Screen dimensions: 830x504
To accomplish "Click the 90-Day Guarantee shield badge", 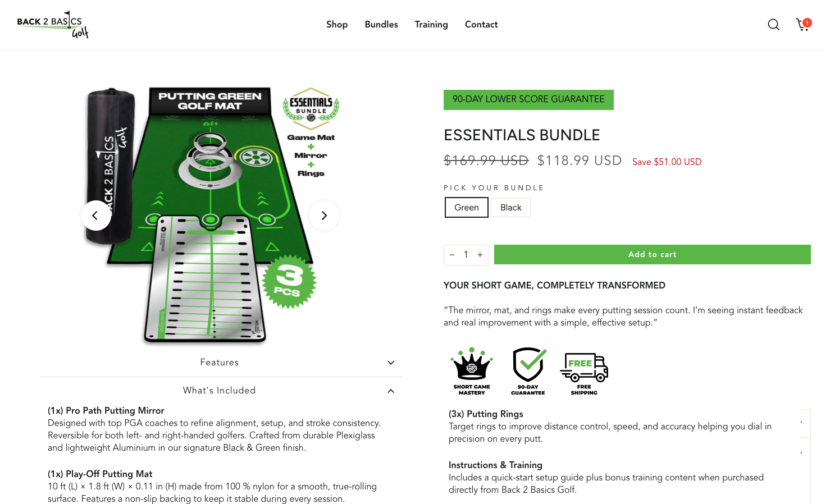I will point(528,371).
